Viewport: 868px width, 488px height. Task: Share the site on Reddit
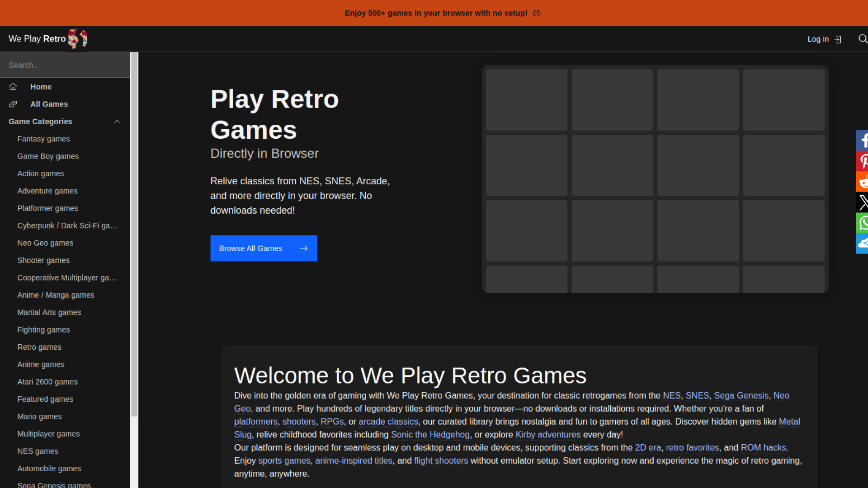click(863, 182)
